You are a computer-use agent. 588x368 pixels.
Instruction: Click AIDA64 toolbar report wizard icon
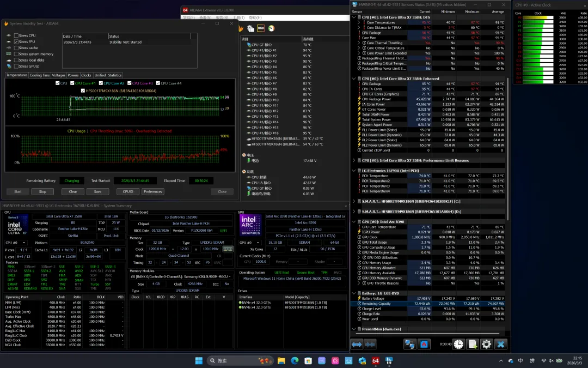(x=250, y=28)
